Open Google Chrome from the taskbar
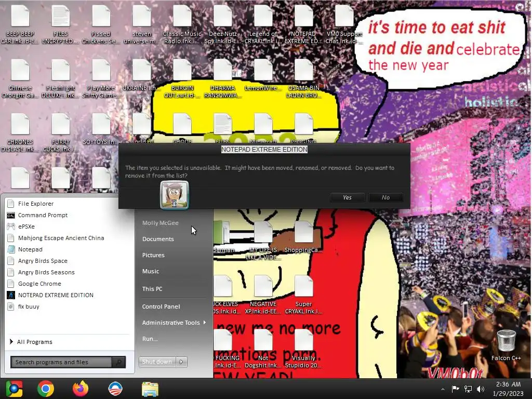This screenshot has width=532, height=399. pos(46,389)
